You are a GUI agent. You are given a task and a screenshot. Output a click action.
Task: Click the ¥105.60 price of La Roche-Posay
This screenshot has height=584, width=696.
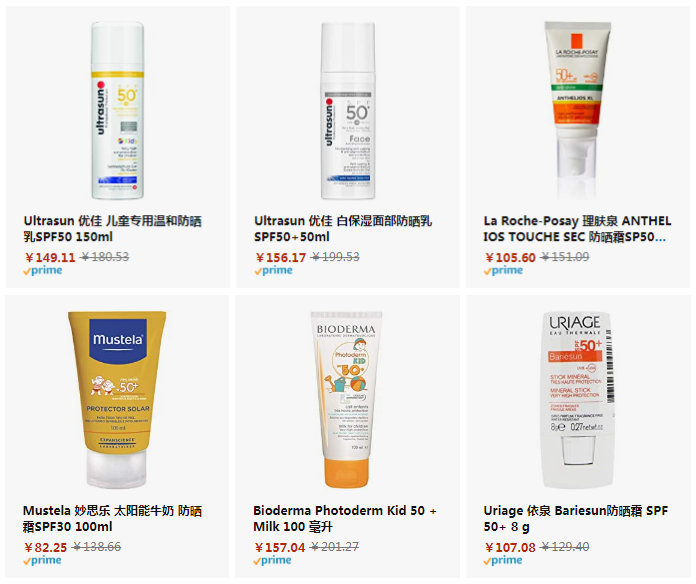pos(510,257)
